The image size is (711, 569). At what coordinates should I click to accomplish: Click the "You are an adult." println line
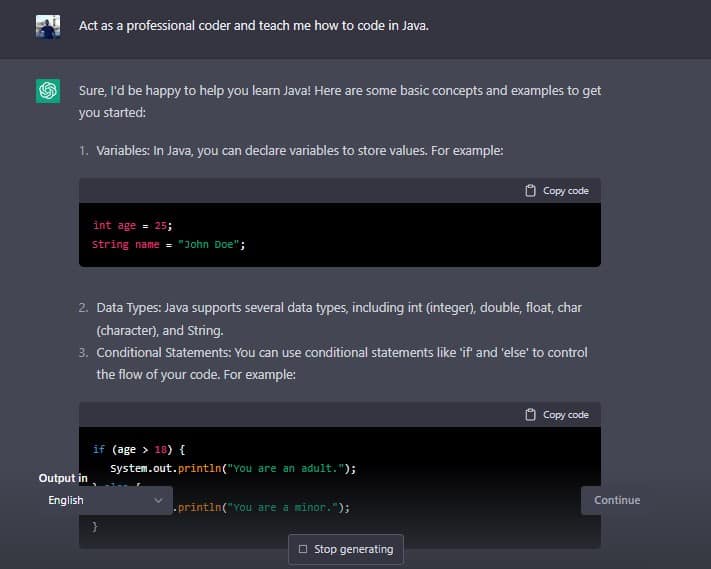coord(232,468)
